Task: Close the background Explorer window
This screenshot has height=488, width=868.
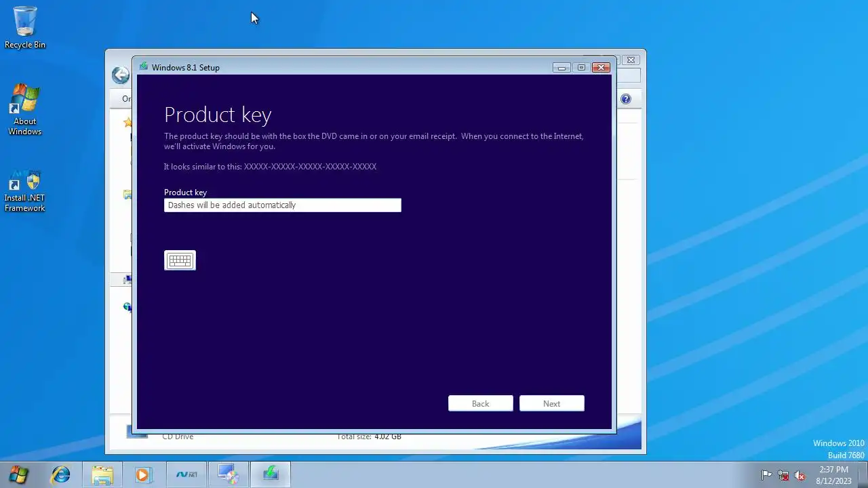Action: tap(631, 60)
